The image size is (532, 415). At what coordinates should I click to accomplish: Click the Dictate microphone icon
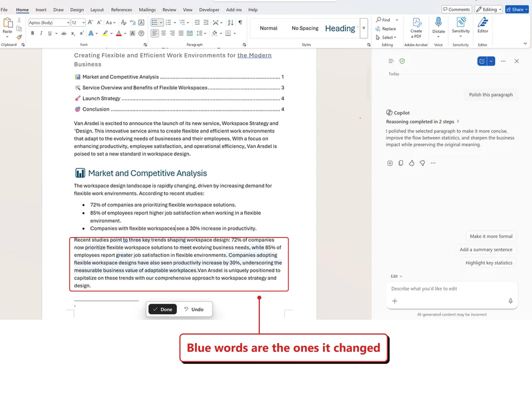click(x=438, y=22)
